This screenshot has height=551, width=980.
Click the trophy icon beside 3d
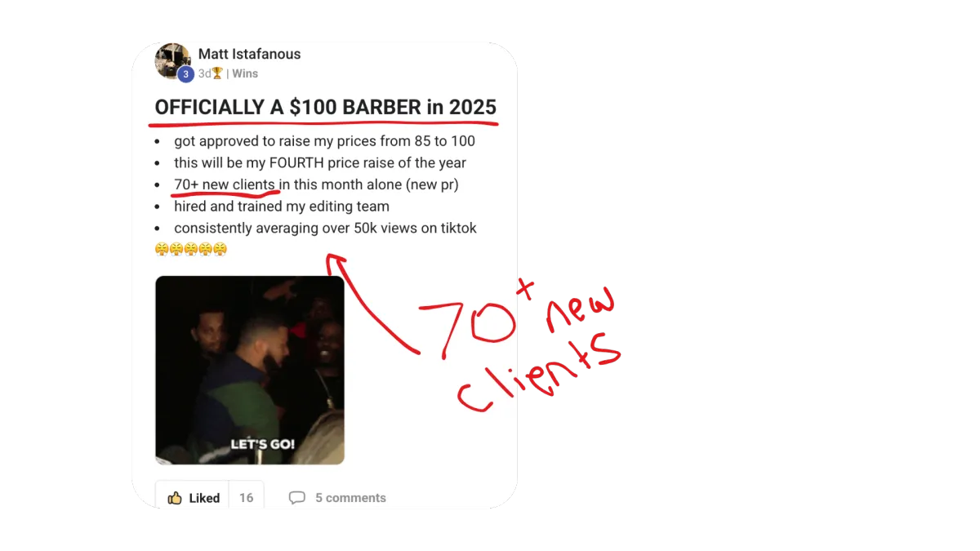[217, 73]
